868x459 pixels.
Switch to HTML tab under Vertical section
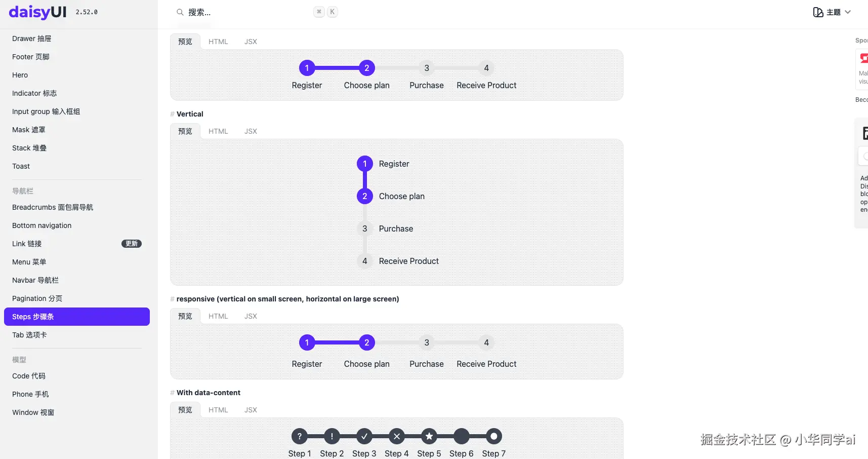[x=218, y=131]
